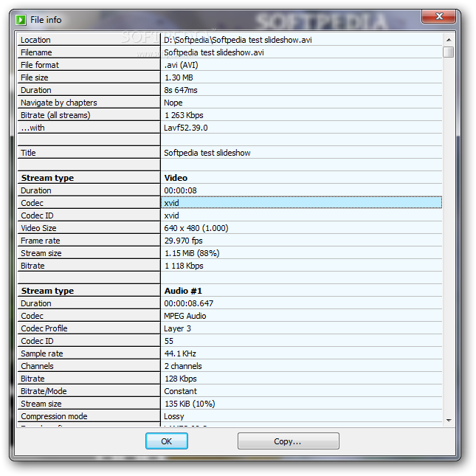This screenshot has width=476, height=476.
Task: Click the File format row label
Action: pyautogui.click(x=39, y=65)
